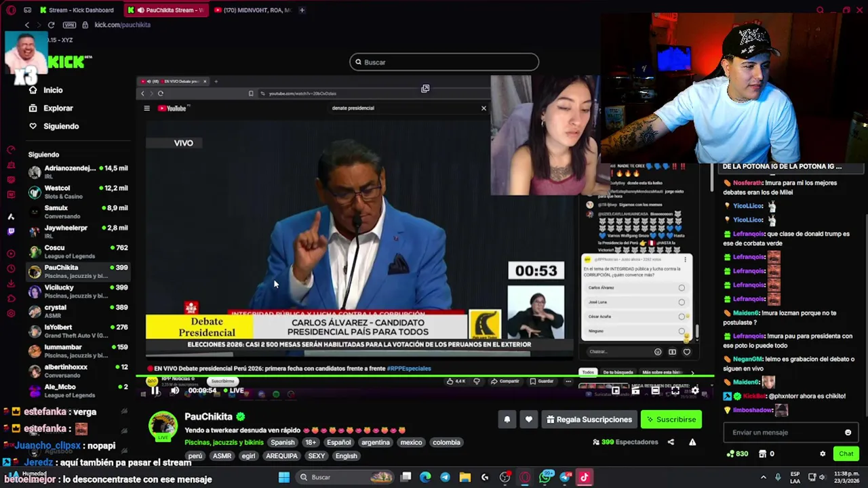
Task: Select the English tag
Action: 346,456
